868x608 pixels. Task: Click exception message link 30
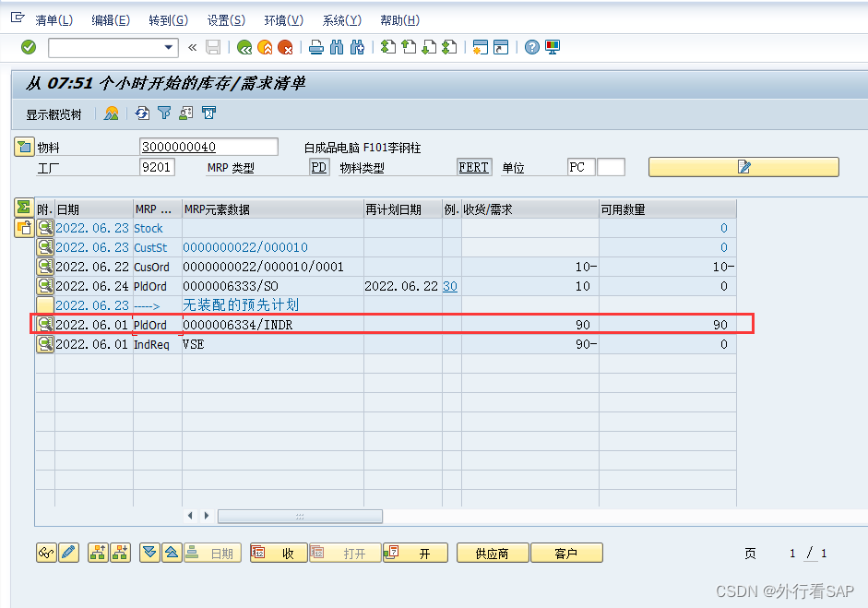pos(450,286)
